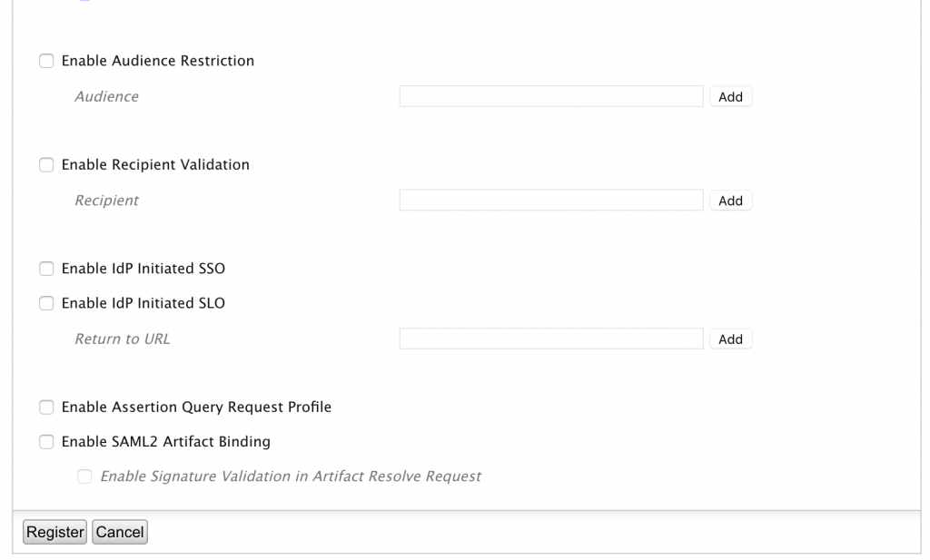The width and height of the screenshot is (930, 560).
Task: Select the Return to URL text field
Action: click(x=551, y=339)
